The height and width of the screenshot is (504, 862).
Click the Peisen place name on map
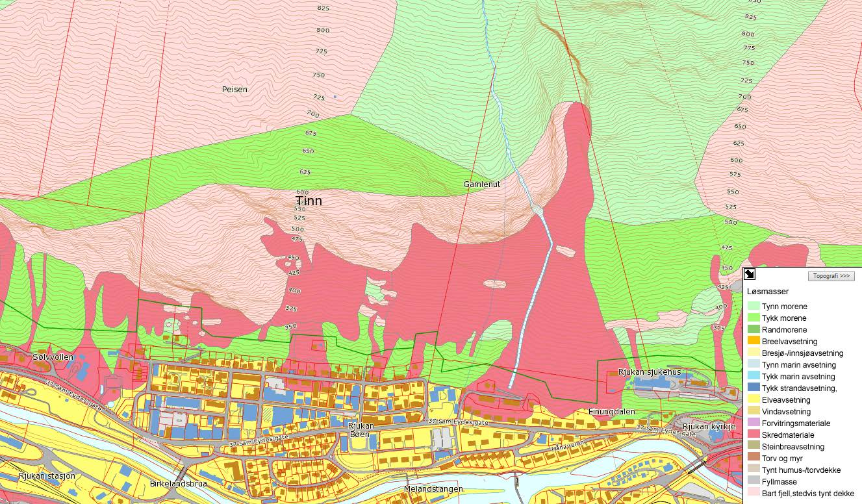235,89
